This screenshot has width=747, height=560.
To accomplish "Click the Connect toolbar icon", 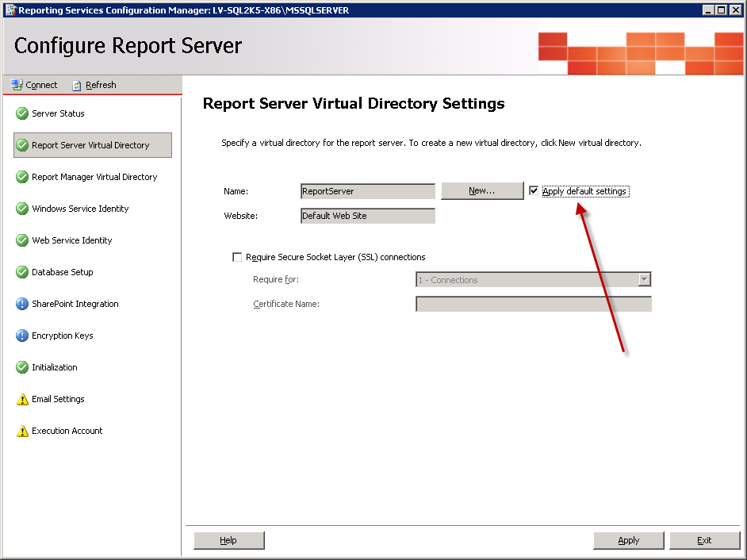I will (17, 85).
